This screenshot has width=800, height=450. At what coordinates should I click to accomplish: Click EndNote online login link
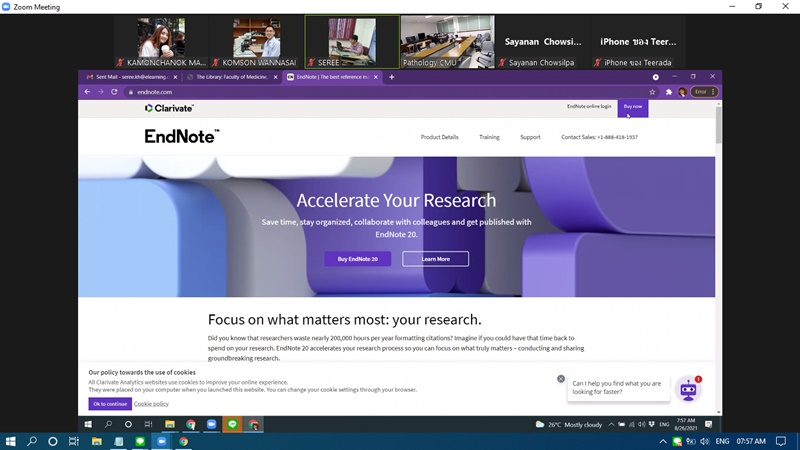[589, 106]
